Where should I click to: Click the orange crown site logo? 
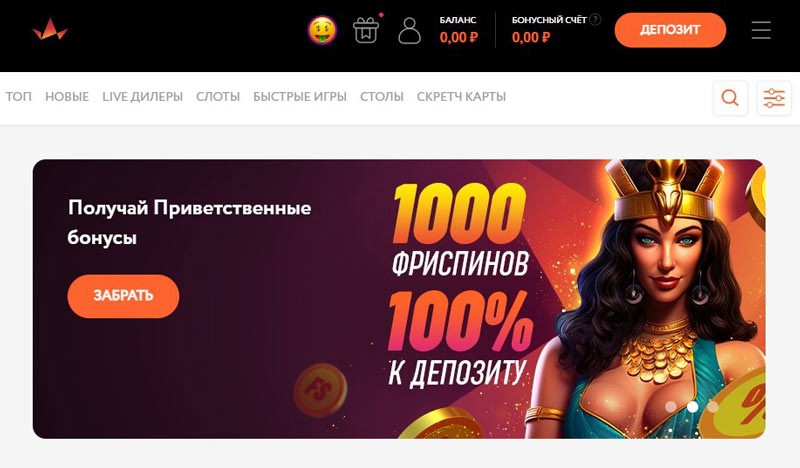point(50,29)
